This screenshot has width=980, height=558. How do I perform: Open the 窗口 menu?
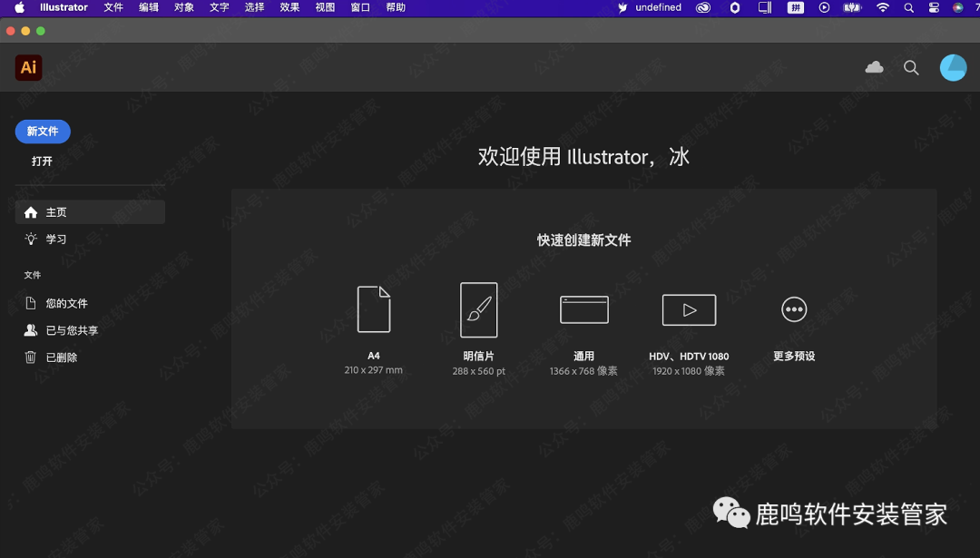point(360,7)
